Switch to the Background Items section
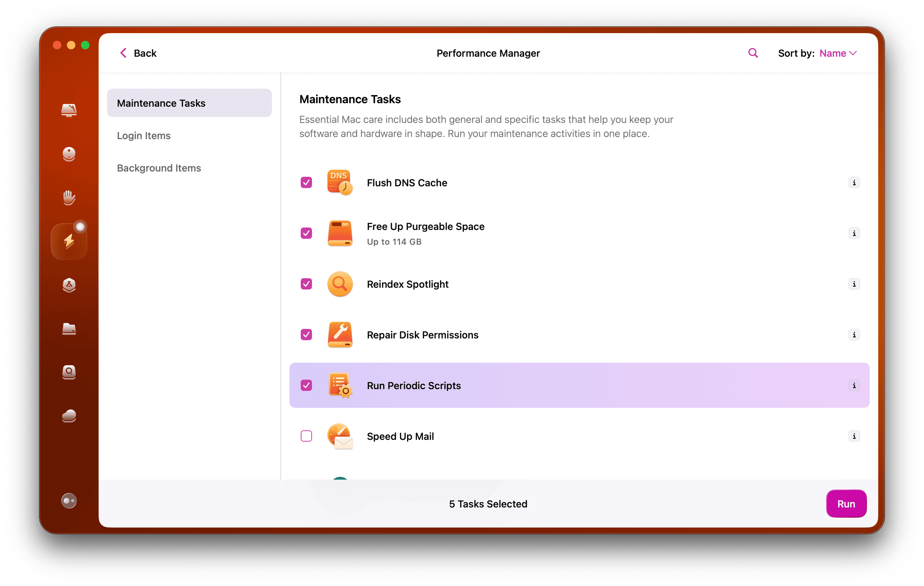This screenshot has height=586, width=924. click(159, 168)
